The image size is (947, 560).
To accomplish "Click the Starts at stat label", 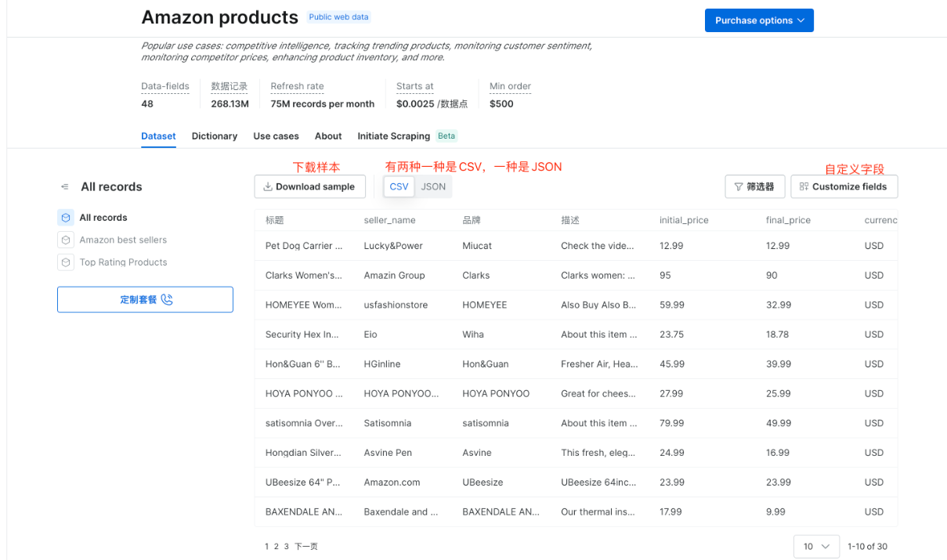I will [415, 86].
